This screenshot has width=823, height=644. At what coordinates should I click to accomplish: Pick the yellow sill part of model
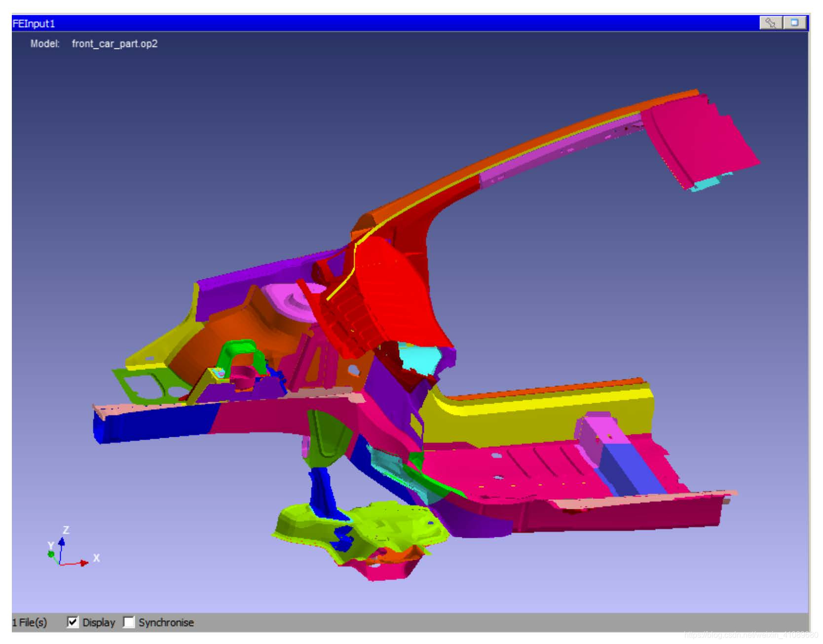[x=538, y=415]
